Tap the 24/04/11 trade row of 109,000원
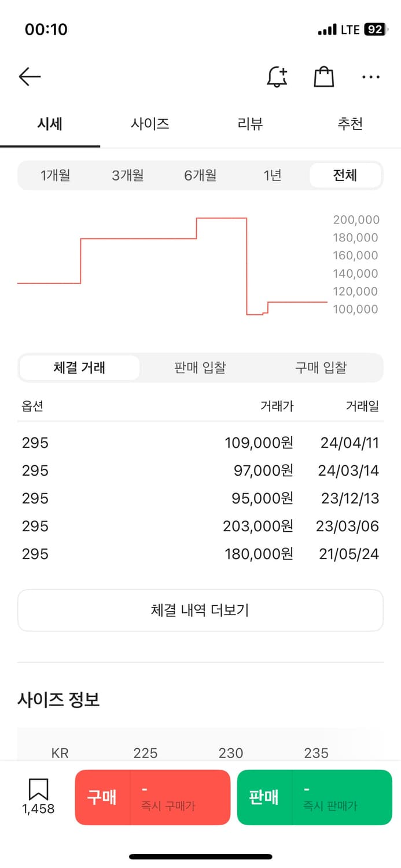This screenshot has height=868, width=401. pos(200,443)
